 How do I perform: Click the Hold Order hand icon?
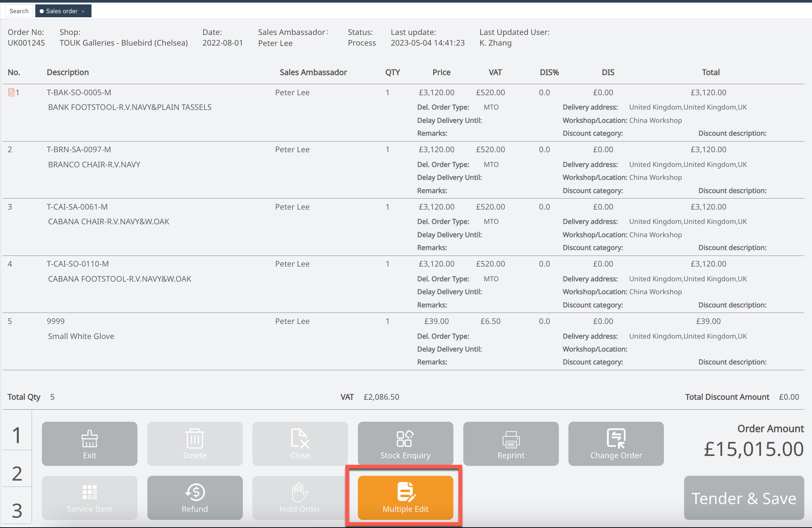[300, 492]
